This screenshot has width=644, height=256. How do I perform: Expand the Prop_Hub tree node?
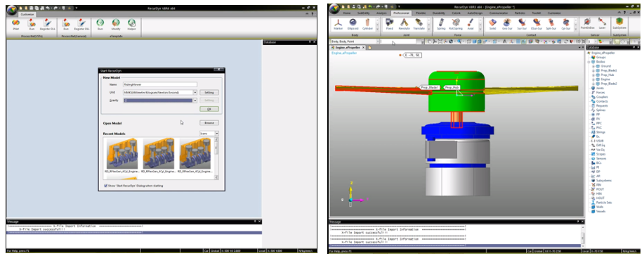point(593,75)
